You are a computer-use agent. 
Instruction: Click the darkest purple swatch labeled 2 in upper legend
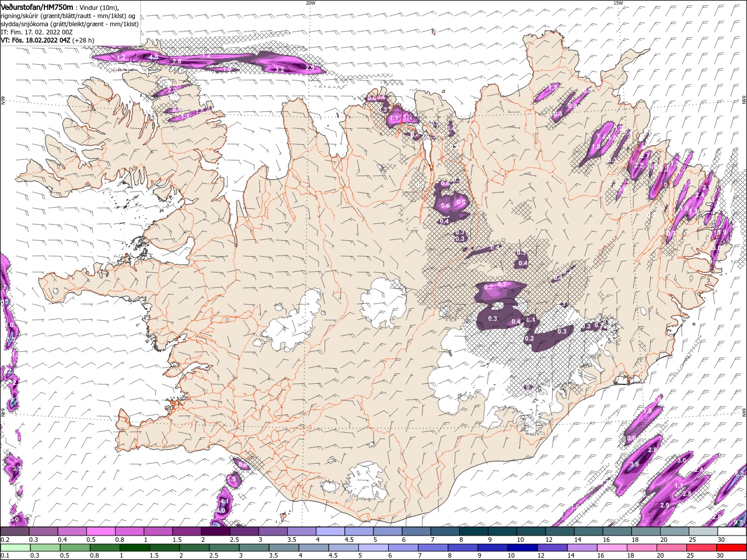point(215,531)
